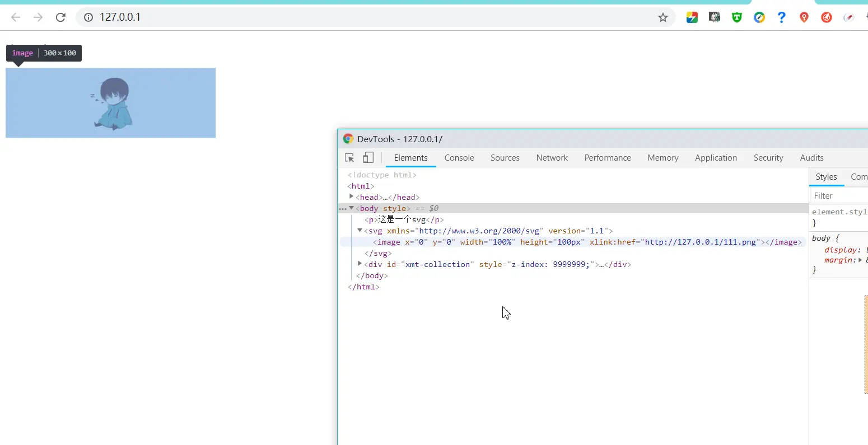Toggle the device toolbar in DevTools
The height and width of the screenshot is (445, 868).
click(x=368, y=158)
